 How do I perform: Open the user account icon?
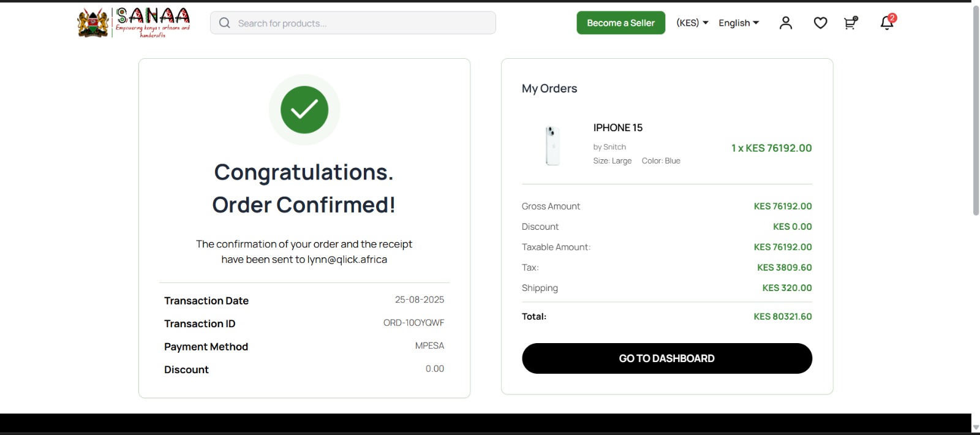point(786,23)
